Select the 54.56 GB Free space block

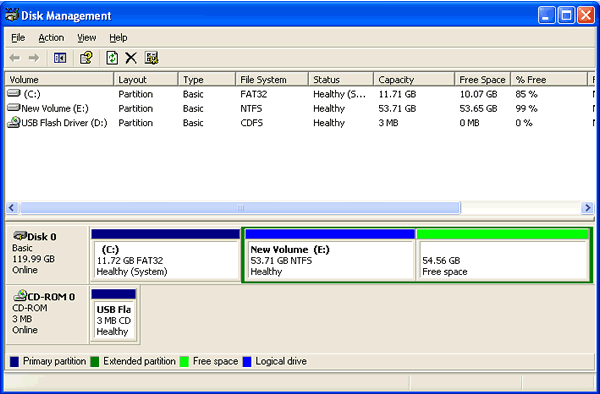[x=503, y=255]
